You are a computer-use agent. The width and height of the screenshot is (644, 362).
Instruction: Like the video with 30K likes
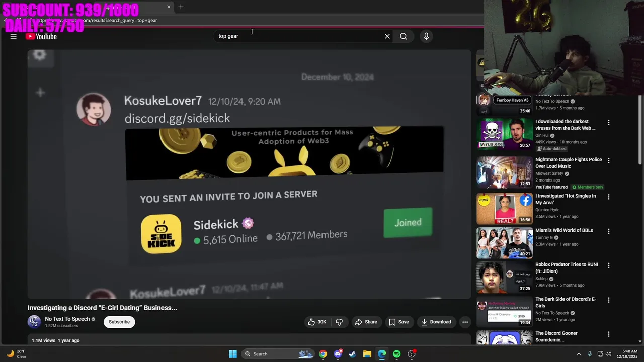tap(317, 322)
